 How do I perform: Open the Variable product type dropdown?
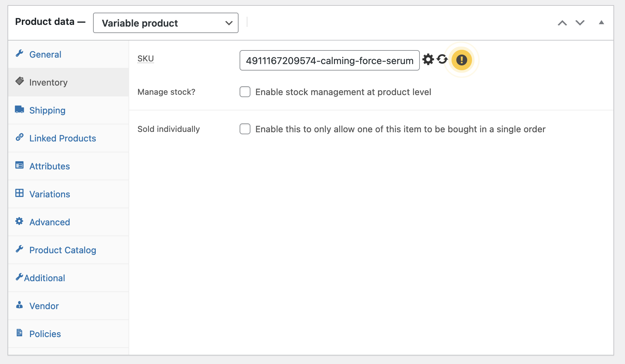(166, 23)
